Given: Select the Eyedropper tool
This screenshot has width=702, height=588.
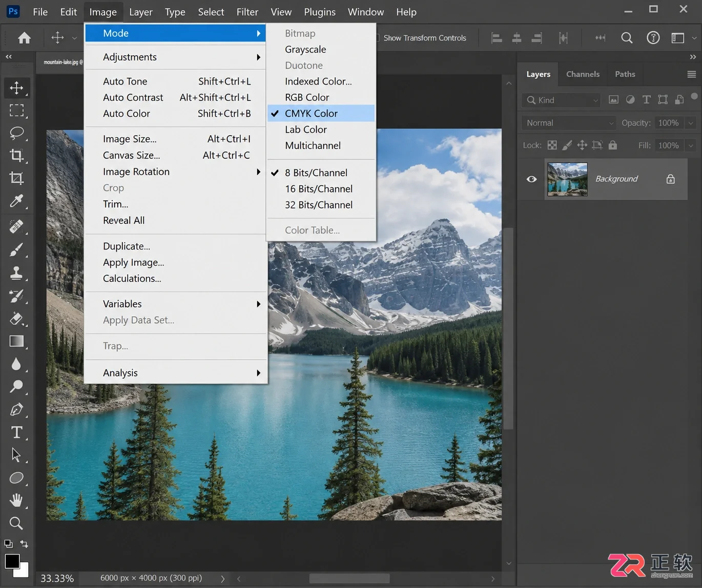Looking at the screenshot, I should click(x=16, y=201).
